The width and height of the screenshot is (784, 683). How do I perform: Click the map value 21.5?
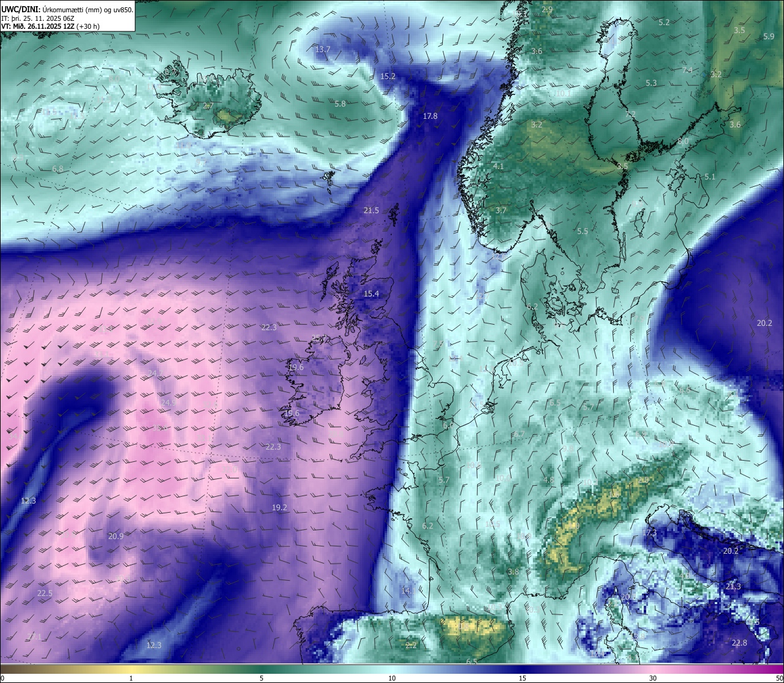[371, 210]
